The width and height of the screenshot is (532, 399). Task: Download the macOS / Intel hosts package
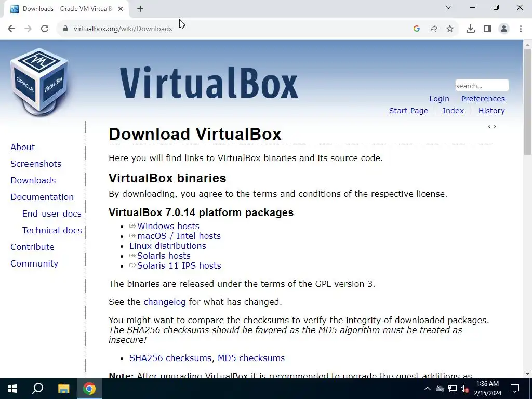pyautogui.click(x=179, y=236)
